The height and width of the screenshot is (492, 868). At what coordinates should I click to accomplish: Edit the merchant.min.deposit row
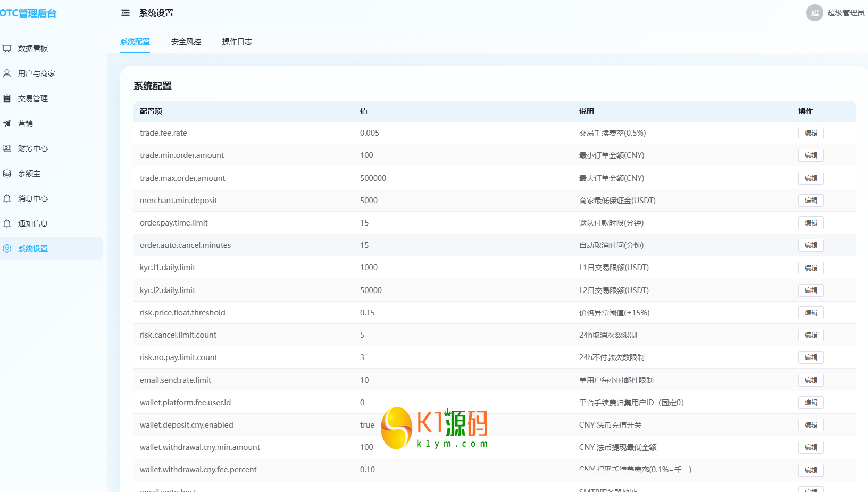click(811, 201)
